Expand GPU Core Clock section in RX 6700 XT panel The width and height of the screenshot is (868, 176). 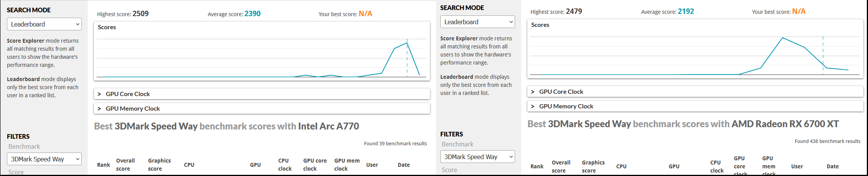click(695, 91)
